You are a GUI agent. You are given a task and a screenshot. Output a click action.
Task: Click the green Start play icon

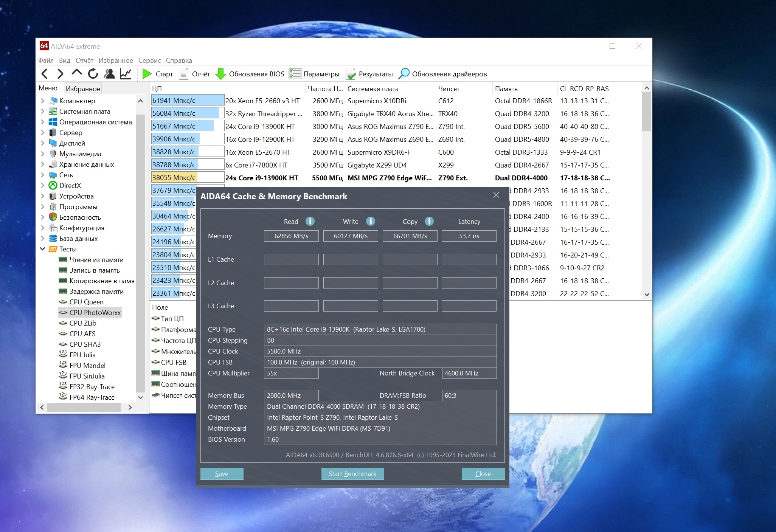coord(147,74)
